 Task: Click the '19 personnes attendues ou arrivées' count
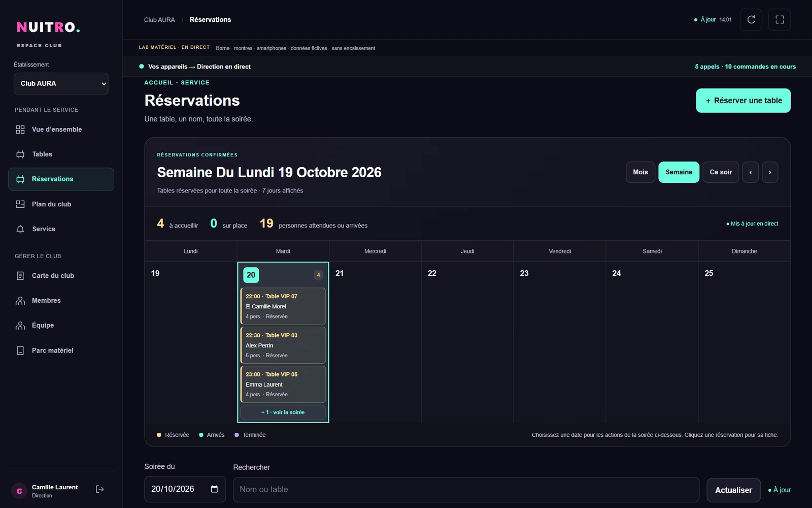314,224
